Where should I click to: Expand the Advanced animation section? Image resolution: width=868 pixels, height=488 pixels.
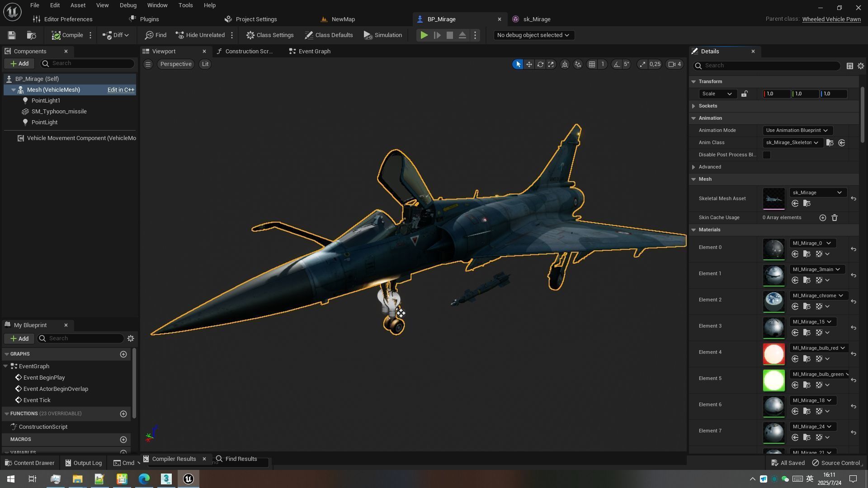(x=693, y=167)
